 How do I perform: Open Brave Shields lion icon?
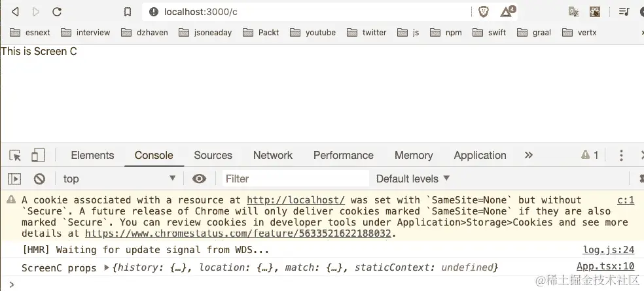tap(484, 12)
